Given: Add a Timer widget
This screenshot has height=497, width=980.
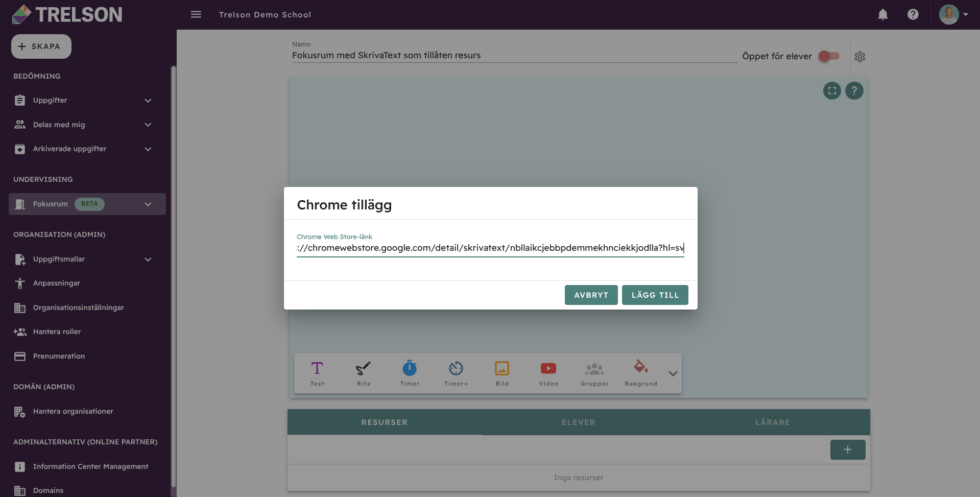Looking at the screenshot, I should tap(410, 373).
